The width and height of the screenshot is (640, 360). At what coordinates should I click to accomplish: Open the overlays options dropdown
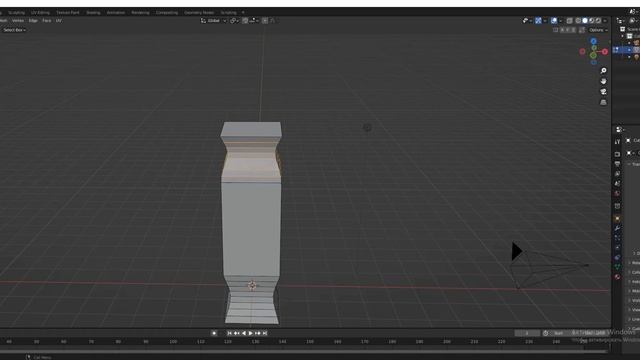pyautogui.click(x=560, y=20)
